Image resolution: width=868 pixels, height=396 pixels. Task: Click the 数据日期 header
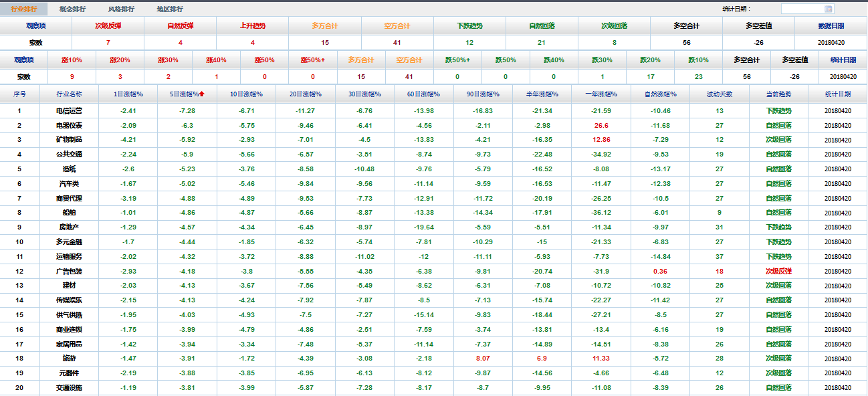[x=831, y=26]
